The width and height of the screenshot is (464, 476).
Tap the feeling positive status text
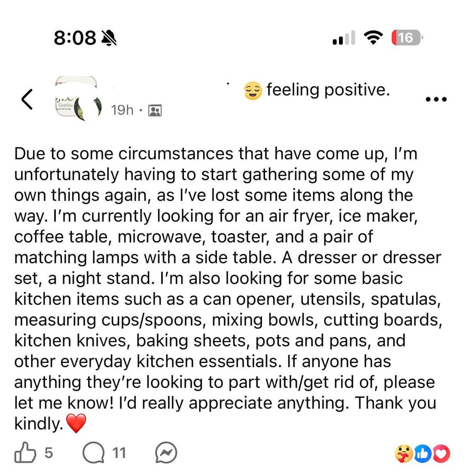click(328, 90)
